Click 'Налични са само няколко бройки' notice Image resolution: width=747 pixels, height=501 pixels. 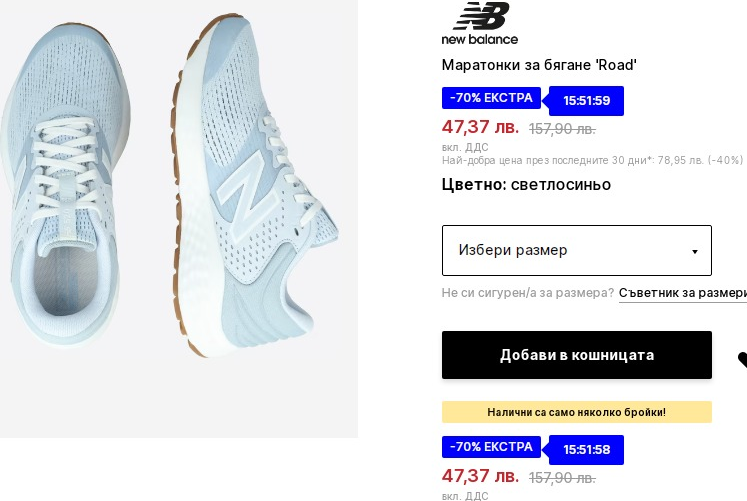click(x=576, y=412)
